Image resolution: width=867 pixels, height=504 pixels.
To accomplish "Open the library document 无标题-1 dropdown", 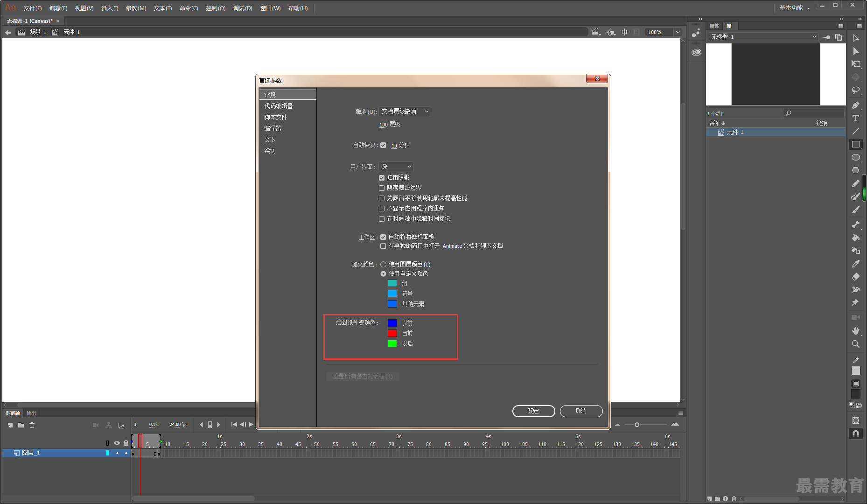I will (x=763, y=37).
